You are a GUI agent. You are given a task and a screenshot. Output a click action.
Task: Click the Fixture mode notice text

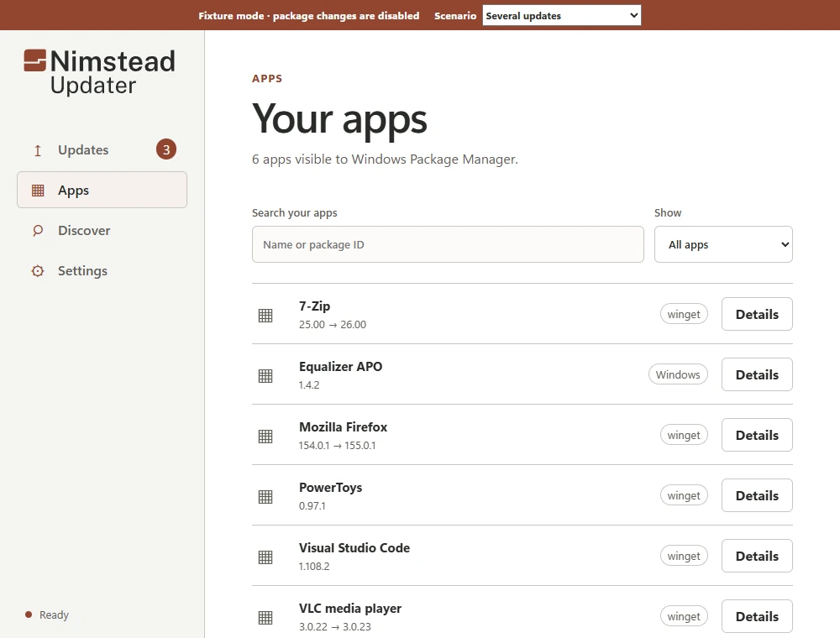click(x=308, y=15)
